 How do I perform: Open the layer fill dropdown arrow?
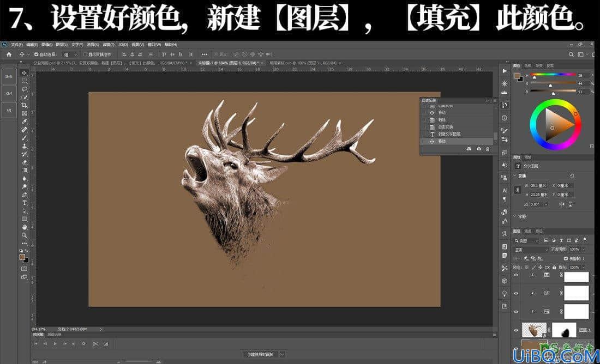(x=583, y=267)
